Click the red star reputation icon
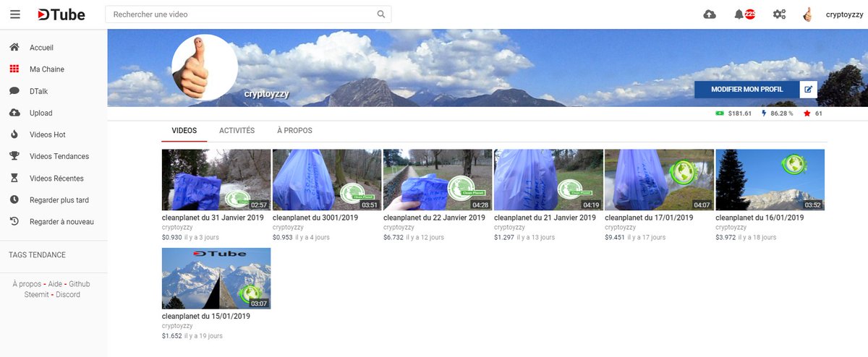 pos(807,113)
